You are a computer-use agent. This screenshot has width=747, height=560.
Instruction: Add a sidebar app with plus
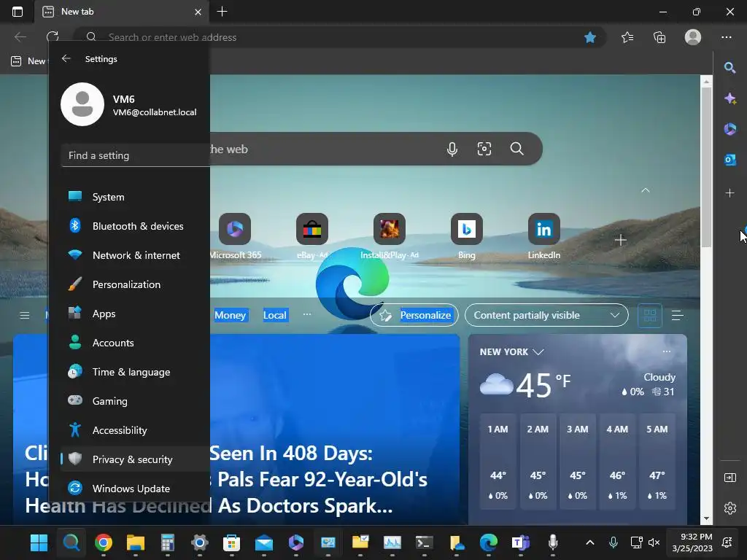(x=729, y=192)
